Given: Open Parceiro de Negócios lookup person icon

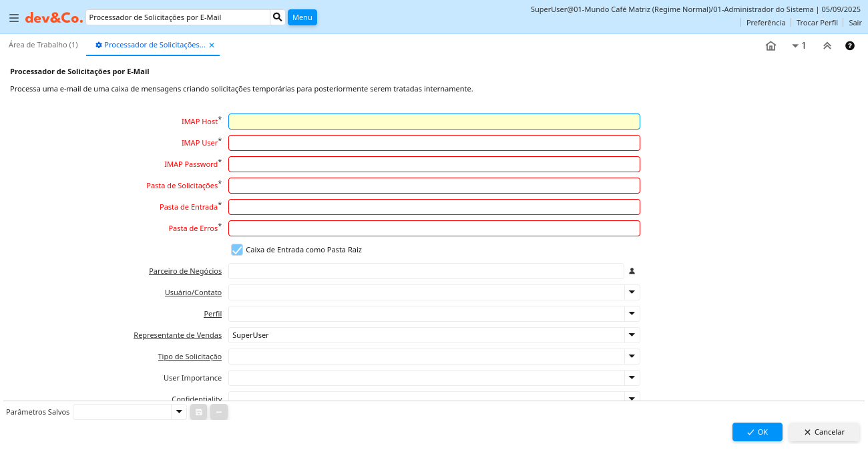Looking at the screenshot, I should tap(632, 271).
